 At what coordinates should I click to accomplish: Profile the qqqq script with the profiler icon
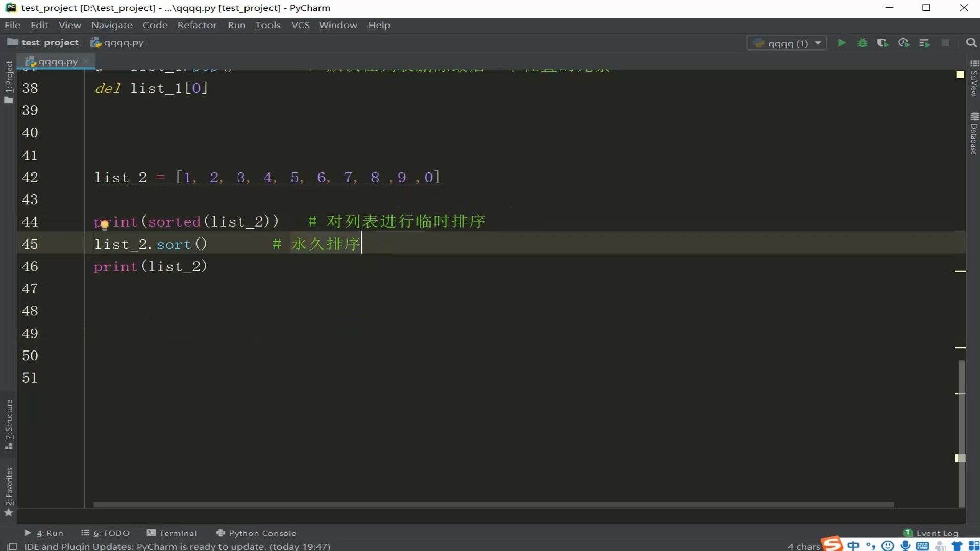click(904, 43)
